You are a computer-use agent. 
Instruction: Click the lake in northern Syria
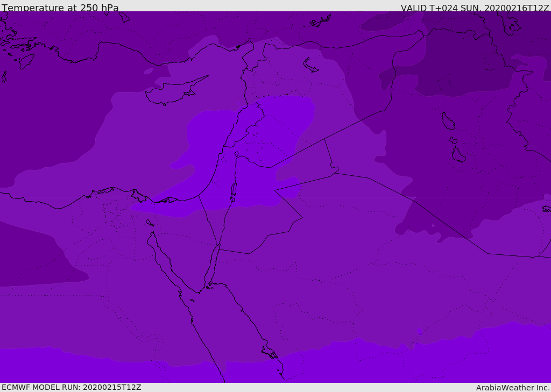click(x=311, y=65)
